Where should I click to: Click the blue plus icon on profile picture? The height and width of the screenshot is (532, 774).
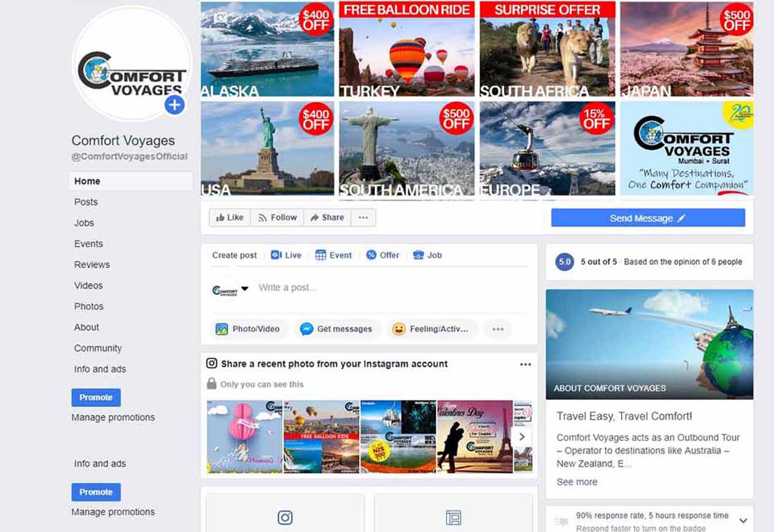pos(174,105)
